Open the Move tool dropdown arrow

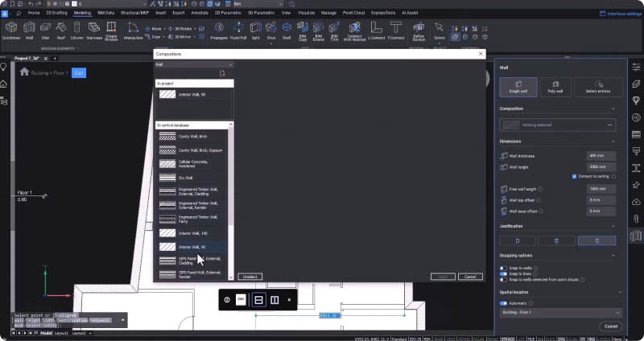tap(164, 29)
